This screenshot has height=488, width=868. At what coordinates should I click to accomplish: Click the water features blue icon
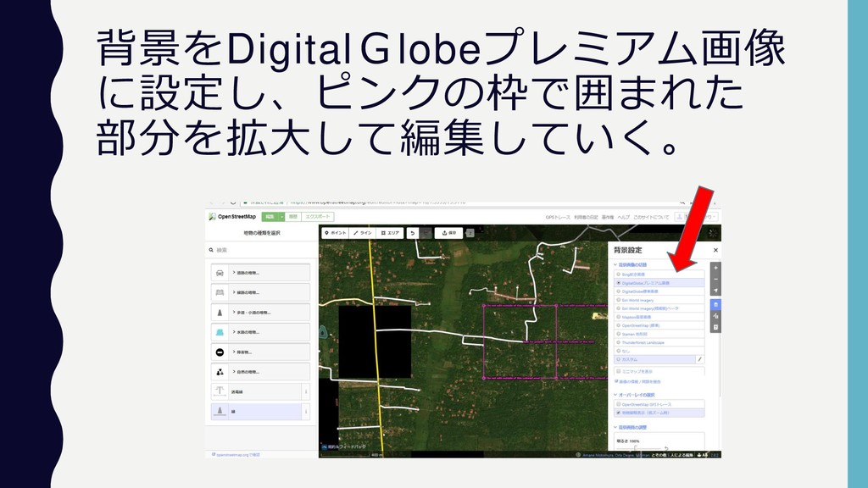click(x=220, y=332)
